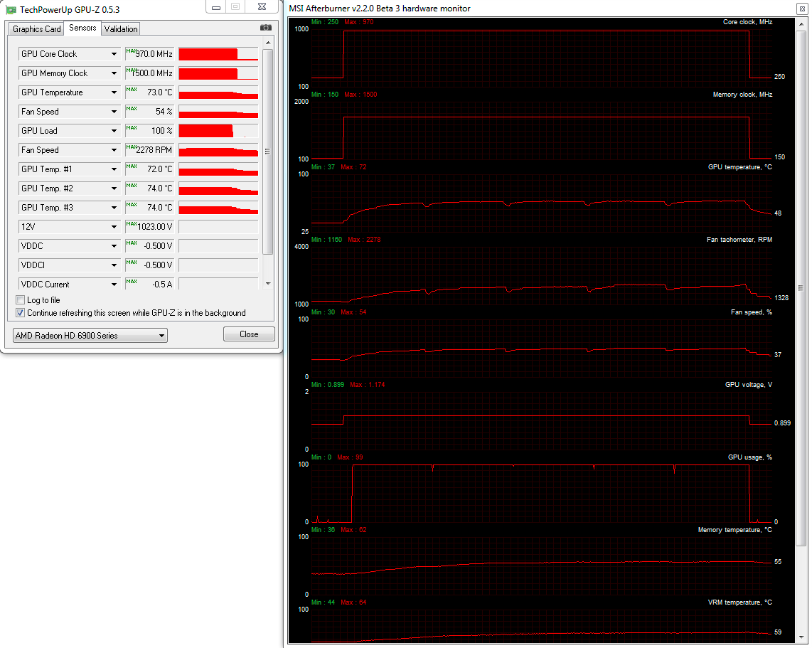Screen dimensions: 812x648
Task: Open the GPU Temp. #2 sensor dropdown
Action: pyautogui.click(x=114, y=188)
